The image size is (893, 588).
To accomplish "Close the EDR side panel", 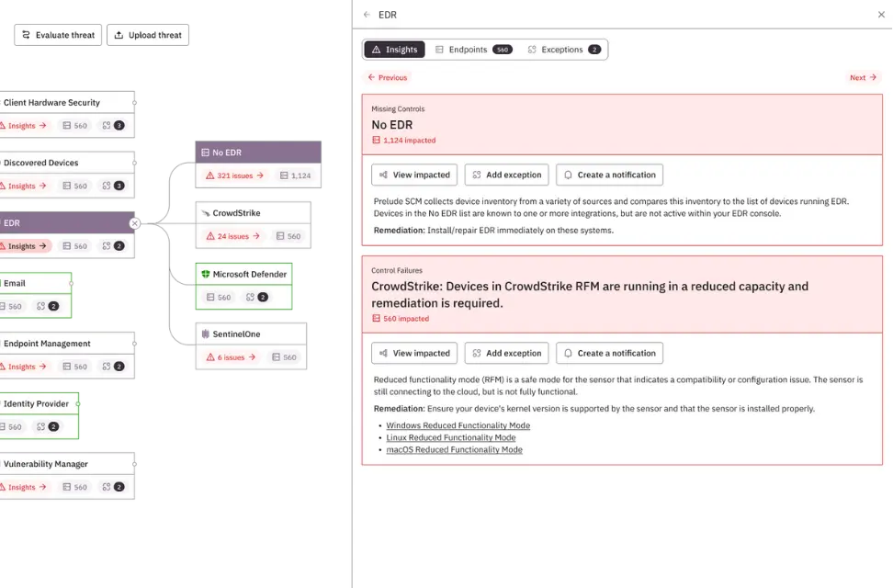I will (x=881, y=15).
